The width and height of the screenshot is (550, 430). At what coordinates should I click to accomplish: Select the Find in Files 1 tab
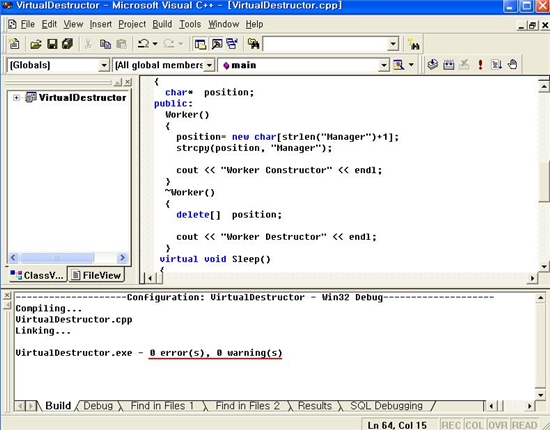click(x=162, y=406)
